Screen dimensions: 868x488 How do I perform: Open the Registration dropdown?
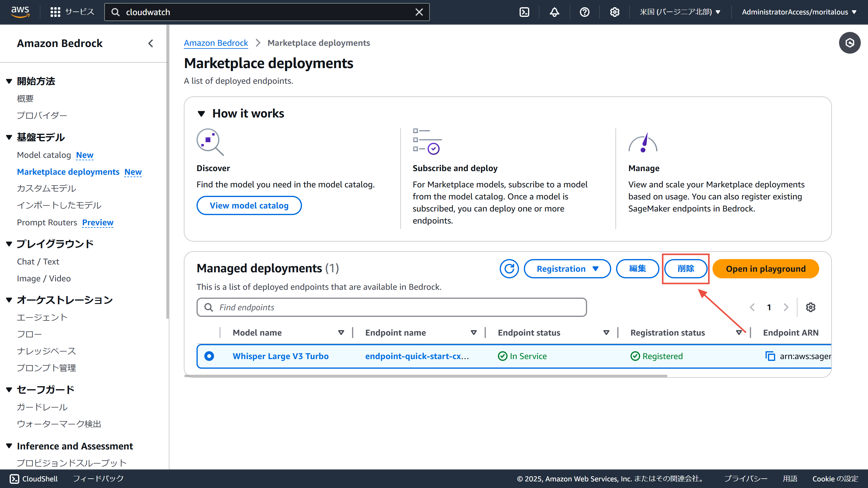click(567, 269)
